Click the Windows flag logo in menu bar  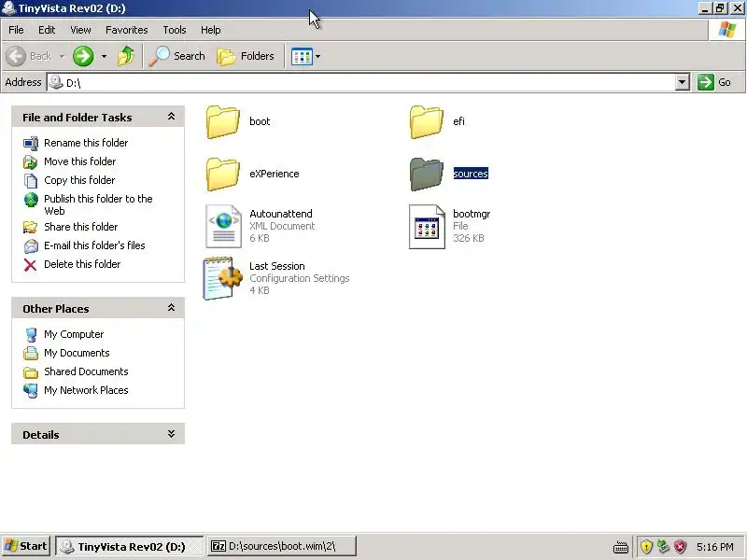[727, 30]
